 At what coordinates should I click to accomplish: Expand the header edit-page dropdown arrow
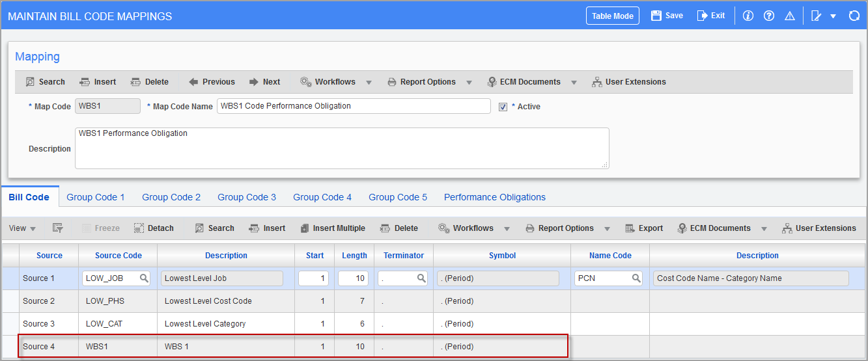tap(833, 16)
